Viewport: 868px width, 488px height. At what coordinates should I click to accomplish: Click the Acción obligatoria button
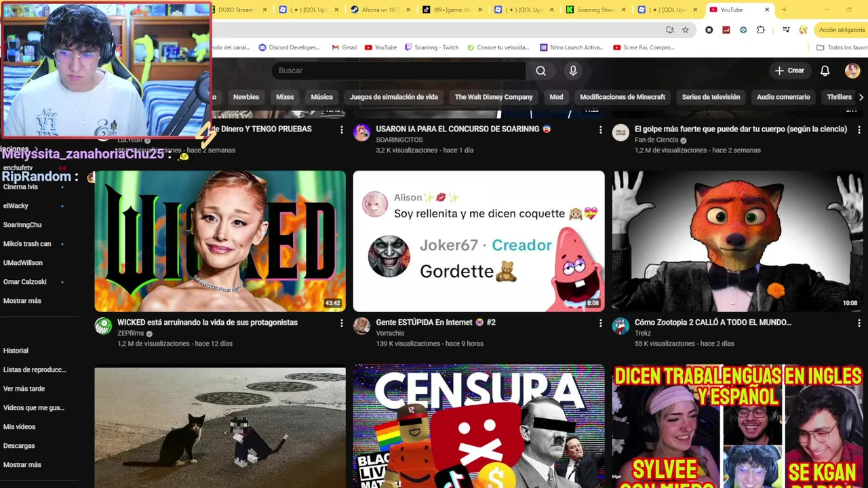pyautogui.click(x=842, y=30)
